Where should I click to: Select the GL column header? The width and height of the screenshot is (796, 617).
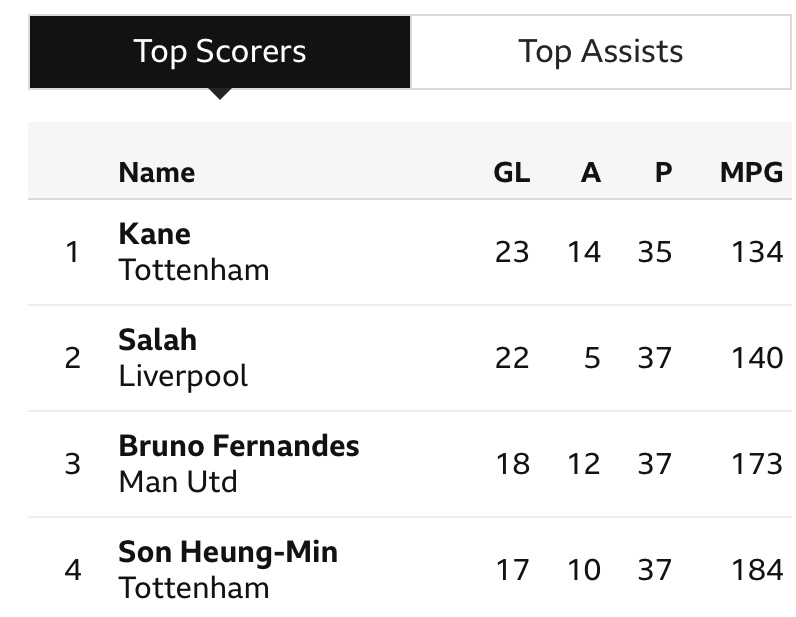pos(511,172)
